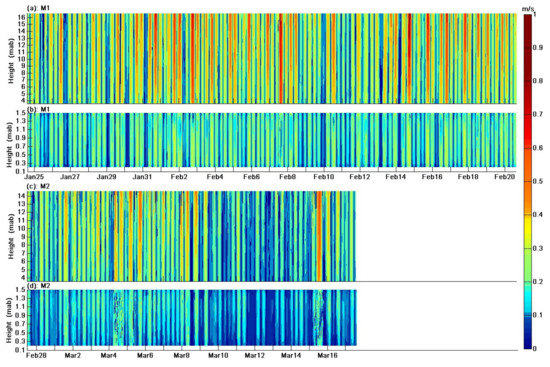Image resolution: width=550 pixels, height=367 pixels.
Task: Click the 0.9 height tick in panel (b)
Action: [x=21, y=138]
